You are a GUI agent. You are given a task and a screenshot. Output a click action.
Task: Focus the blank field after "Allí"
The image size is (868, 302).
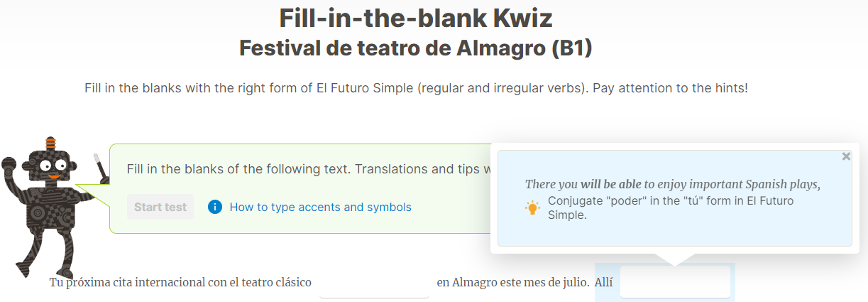(x=675, y=282)
